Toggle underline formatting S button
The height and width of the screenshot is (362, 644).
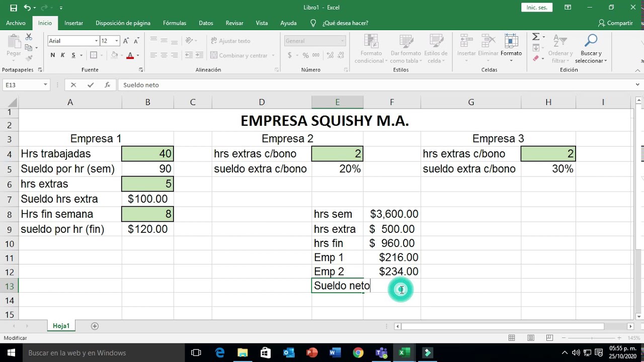coord(73,55)
